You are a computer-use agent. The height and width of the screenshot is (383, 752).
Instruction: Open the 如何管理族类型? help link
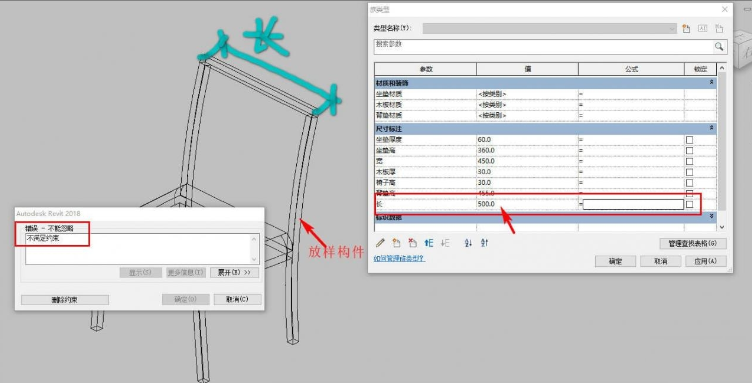[x=399, y=258]
